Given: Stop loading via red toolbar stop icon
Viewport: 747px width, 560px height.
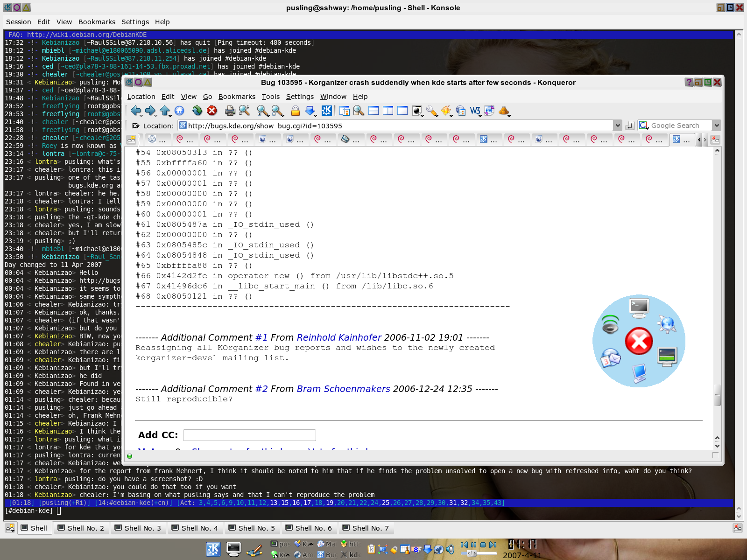Looking at the screenshot, I should (212, 111).
